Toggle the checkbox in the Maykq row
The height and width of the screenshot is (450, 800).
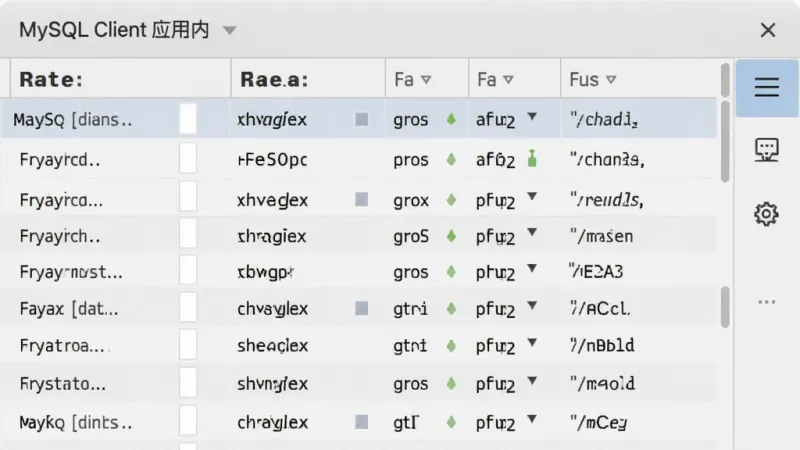(x=188, y=421)
